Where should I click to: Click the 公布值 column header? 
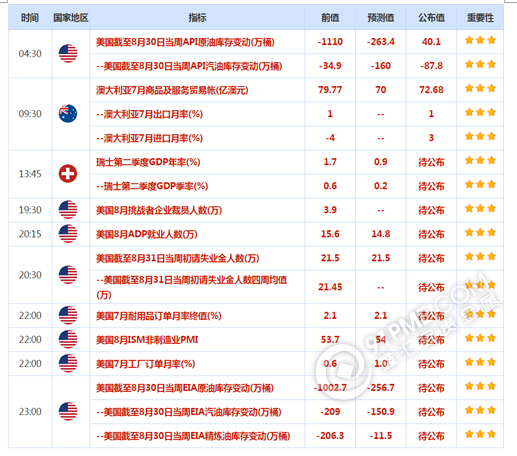431,17
